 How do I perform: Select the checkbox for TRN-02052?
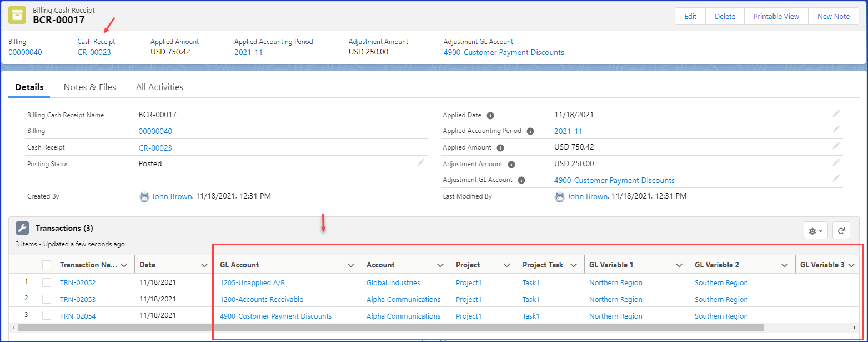[x=47, y=282]
